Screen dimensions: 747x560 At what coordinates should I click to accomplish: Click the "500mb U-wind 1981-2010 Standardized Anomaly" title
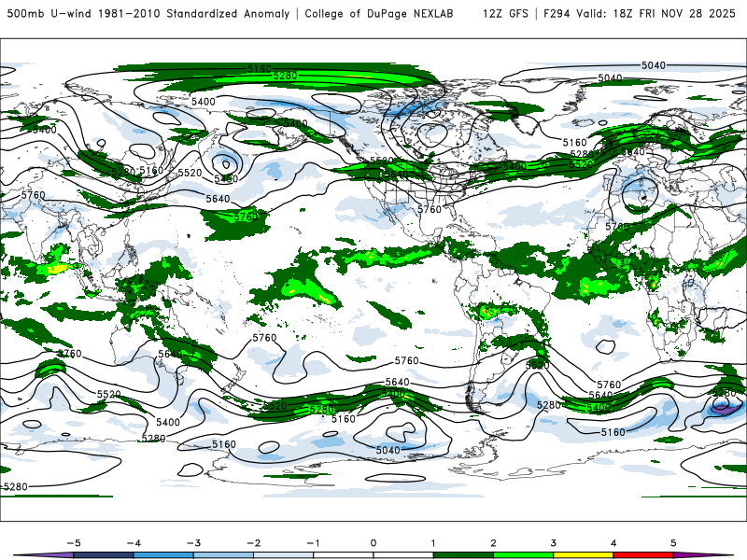coord(148,14)
